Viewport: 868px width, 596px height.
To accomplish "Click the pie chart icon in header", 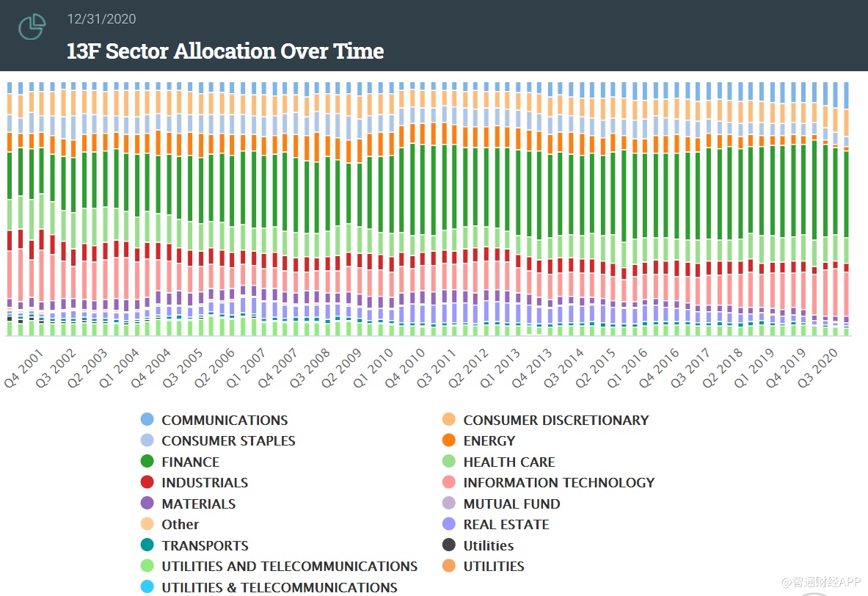I will tap(32, 26).
